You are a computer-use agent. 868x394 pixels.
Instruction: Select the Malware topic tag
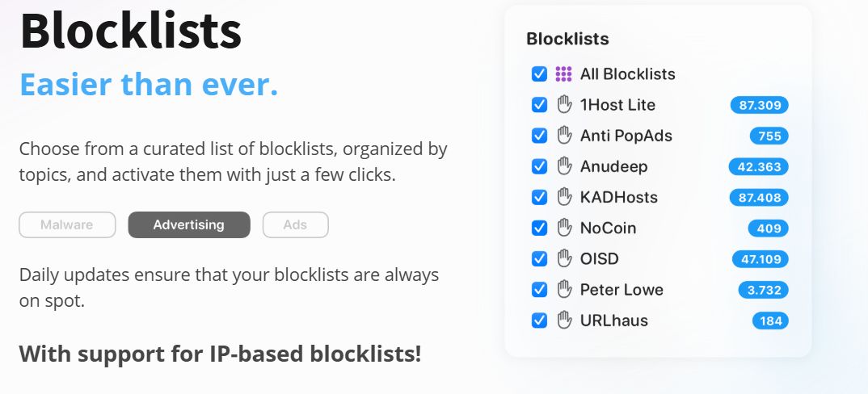[67, 225]
